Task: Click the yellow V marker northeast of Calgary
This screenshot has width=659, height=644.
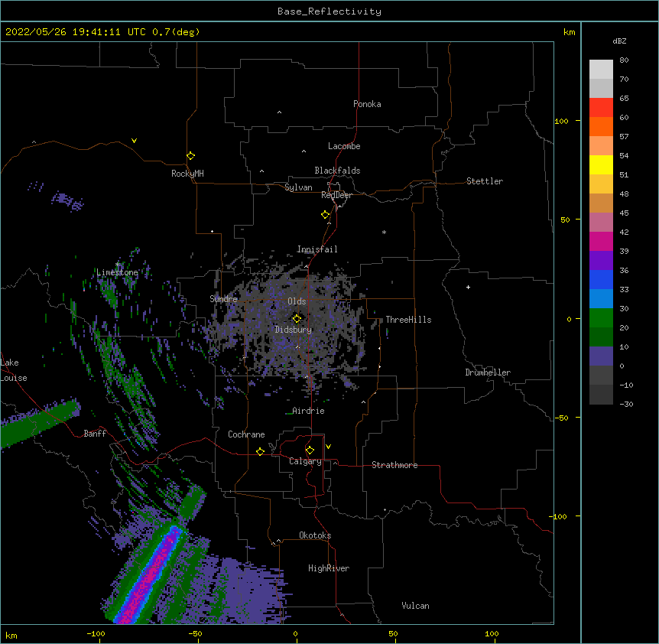Action: [x=328, y=447]
